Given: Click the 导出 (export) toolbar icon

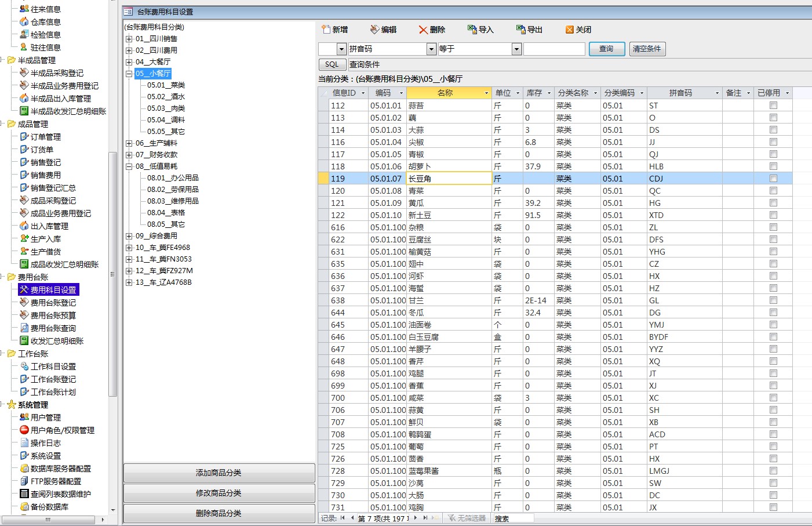Looking at the screenshot, I should coord(520,30).
